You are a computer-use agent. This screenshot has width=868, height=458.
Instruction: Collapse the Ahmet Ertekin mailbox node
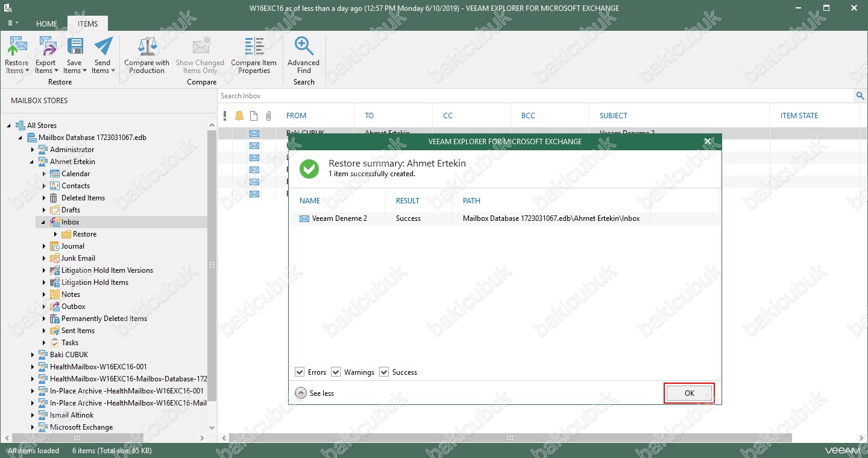pos(33,162)
